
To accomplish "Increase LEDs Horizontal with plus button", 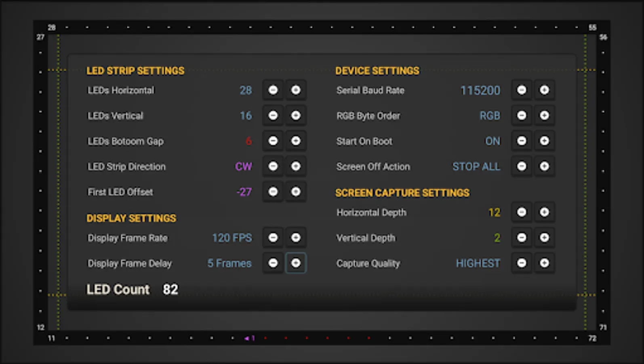I will 296,90.
